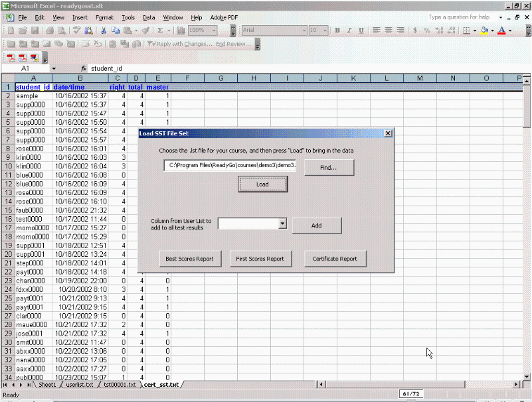Click the Add button
Screen dimensions: 532x402
[317, 226]
